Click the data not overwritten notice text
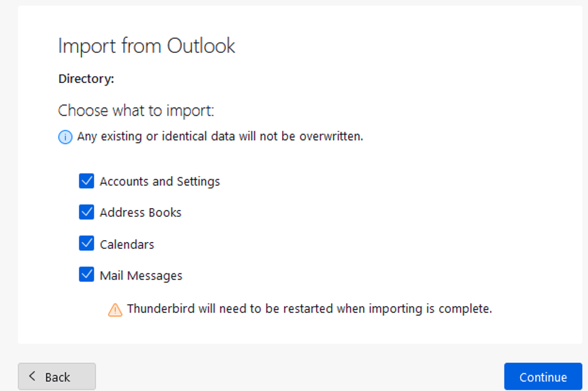 point(220,136)
